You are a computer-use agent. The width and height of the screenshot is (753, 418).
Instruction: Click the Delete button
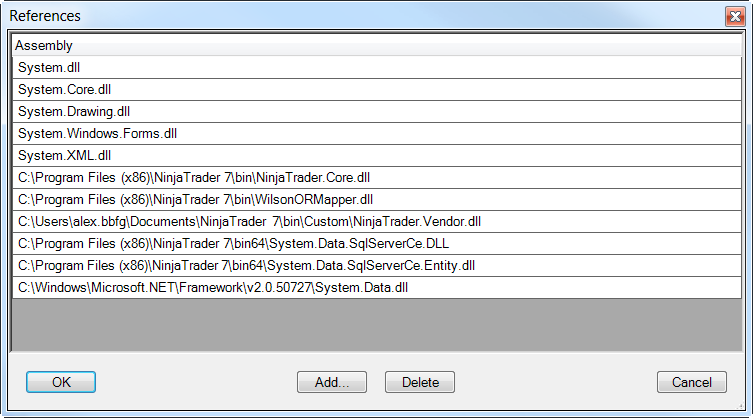tap(420, 382)
